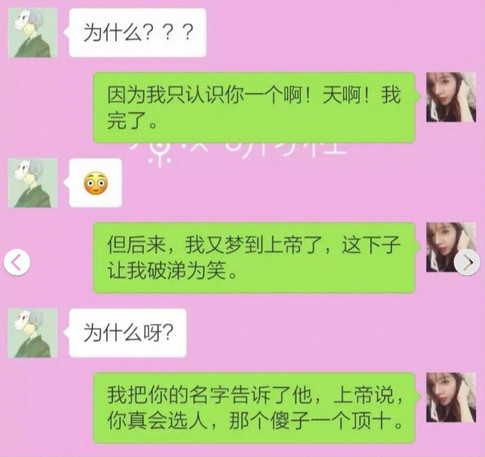Open the flushed face emoji message
The image size is (485, 457).
tap(95, 183)
